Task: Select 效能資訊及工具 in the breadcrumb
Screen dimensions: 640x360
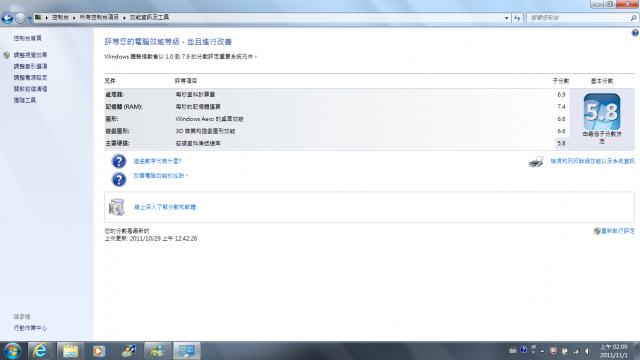Action: coord(149,18)
